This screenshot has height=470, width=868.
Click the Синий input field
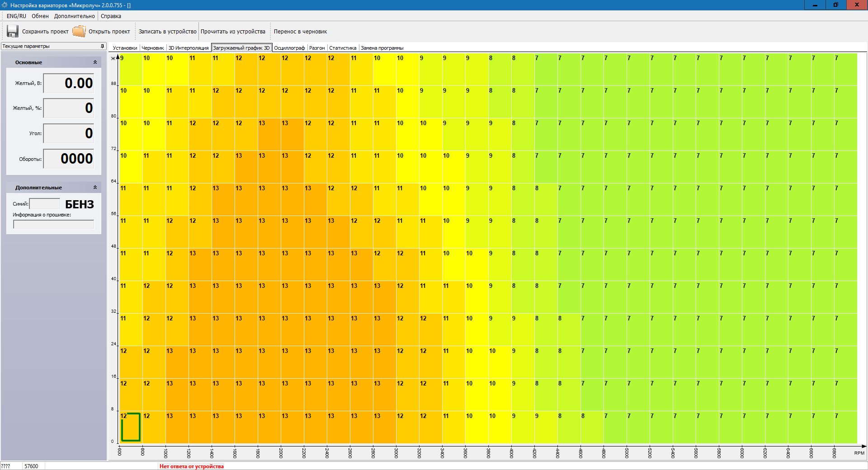pos(45,204)
